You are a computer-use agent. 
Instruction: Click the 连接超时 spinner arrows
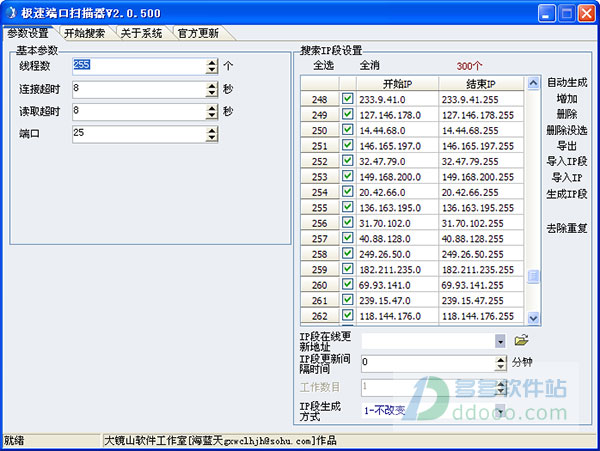click(x=212, y=90)
